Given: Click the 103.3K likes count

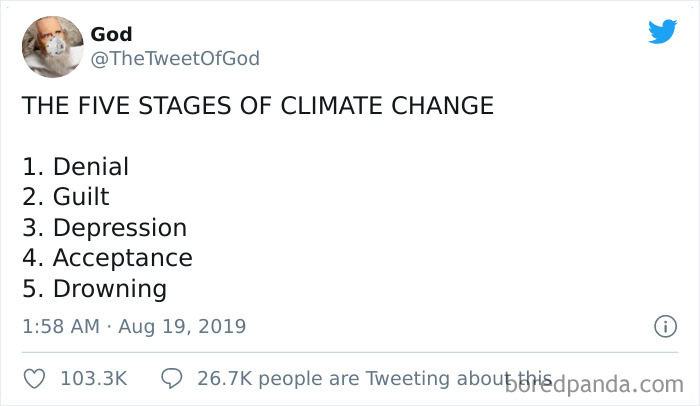Looking at the screenshot, I should 94,379.
